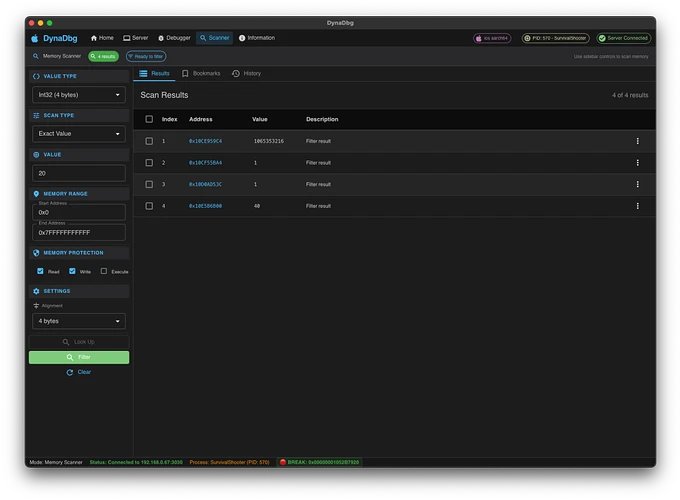The image size is (680, 500).
Task: Open the Bookmarks tab
Action: [x=201, y=74]
